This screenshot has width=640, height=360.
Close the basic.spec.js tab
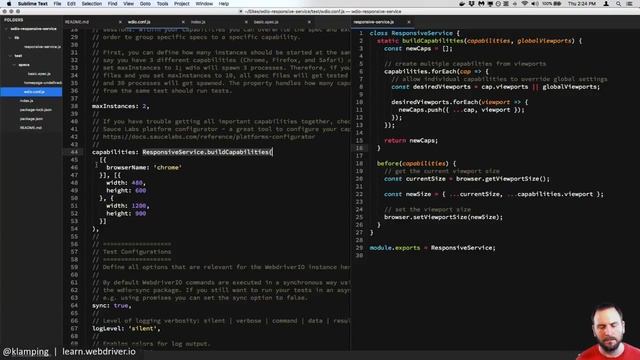309,22
